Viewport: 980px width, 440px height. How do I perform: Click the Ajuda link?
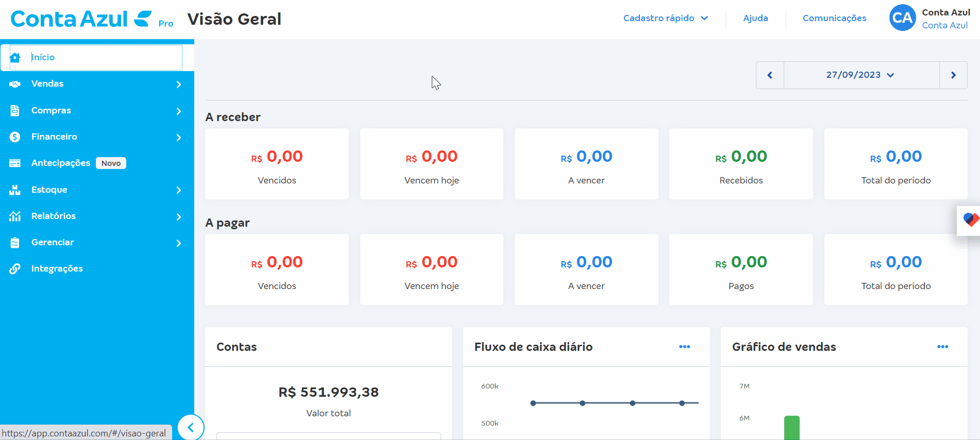tap(755, 18)
